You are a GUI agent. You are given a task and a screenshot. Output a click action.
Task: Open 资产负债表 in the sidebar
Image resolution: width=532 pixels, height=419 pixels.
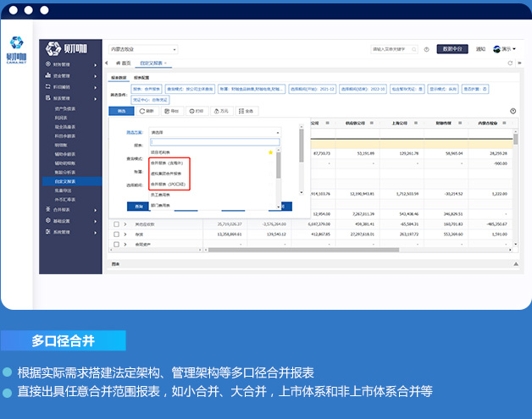(x=65, y=109)
